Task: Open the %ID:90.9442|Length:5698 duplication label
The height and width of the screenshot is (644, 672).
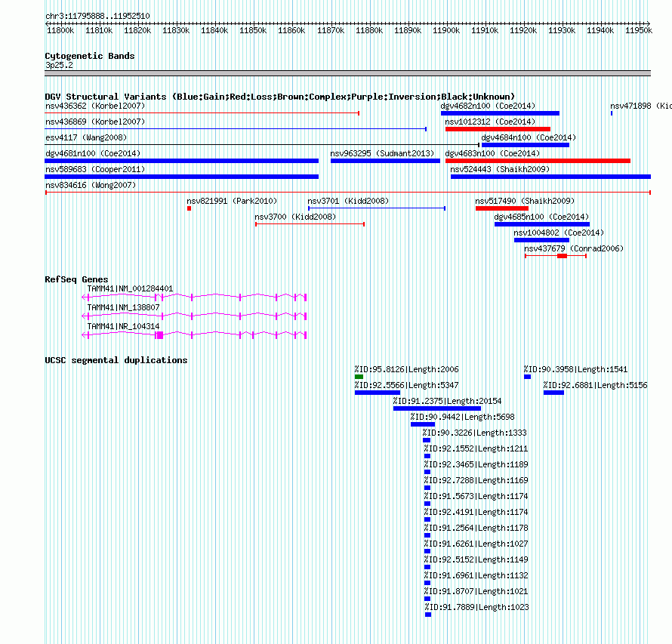Action: point(462,417)
